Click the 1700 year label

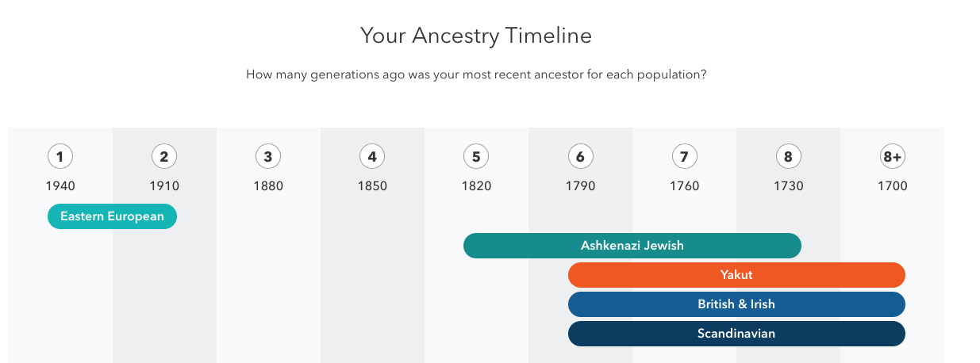click(x=893, y=186)
